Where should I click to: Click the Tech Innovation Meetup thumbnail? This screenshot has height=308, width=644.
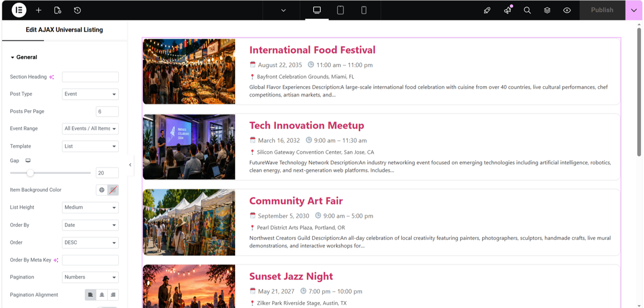pyautogui.click(x=189, y=147)
